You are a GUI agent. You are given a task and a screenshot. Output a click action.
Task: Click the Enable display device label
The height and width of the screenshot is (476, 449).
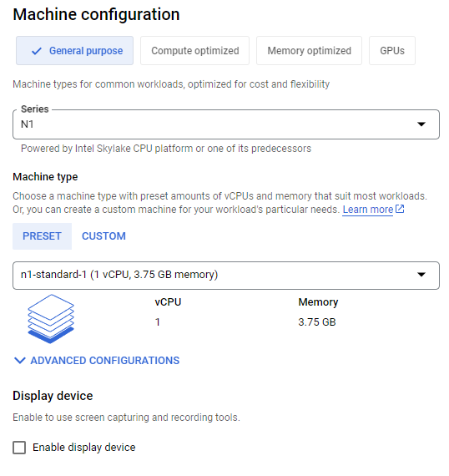tap(84, 448)
